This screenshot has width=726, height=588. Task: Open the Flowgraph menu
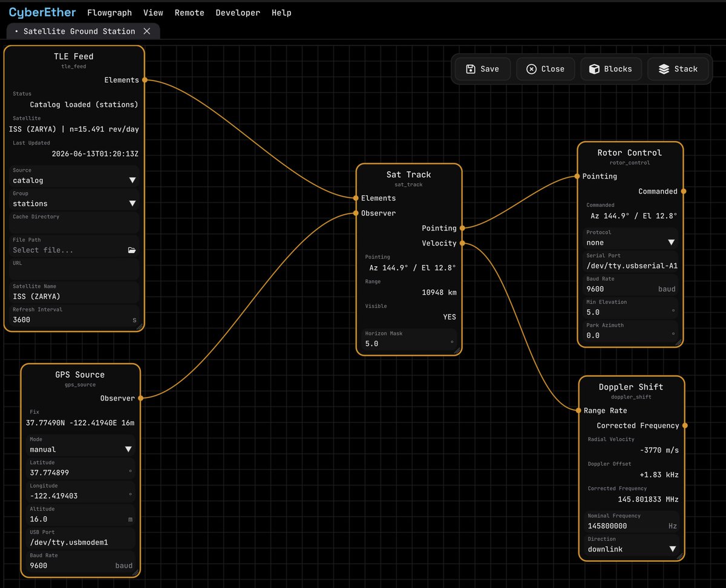110,13
